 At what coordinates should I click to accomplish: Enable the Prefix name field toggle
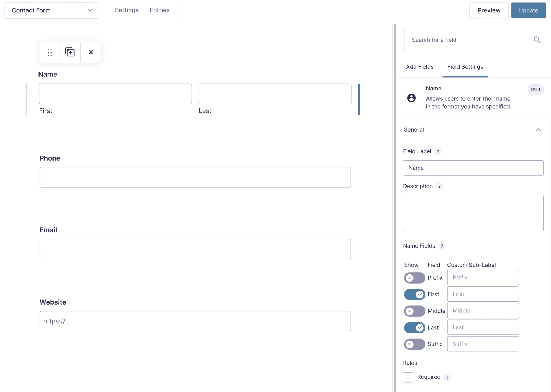[x=414, y=278]
